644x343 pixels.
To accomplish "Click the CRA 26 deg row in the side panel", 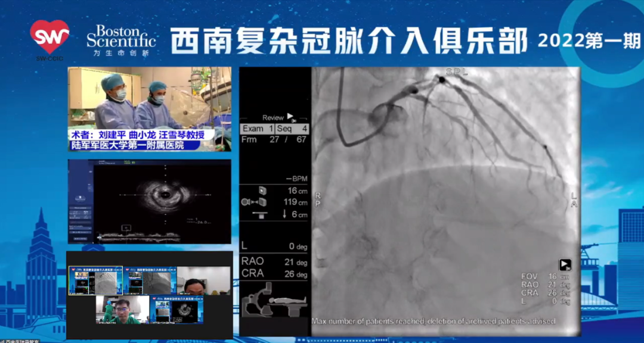I will coord(274,274).
